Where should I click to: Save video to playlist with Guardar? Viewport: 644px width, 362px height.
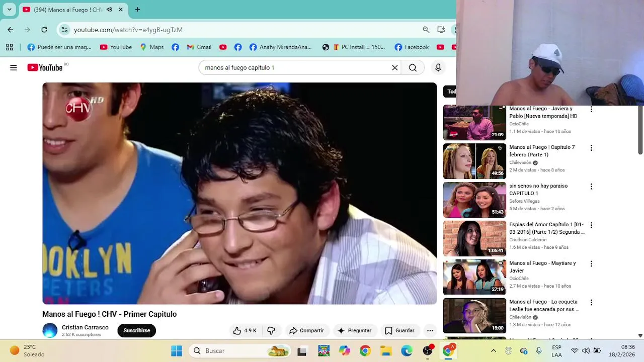coord(399,330)
